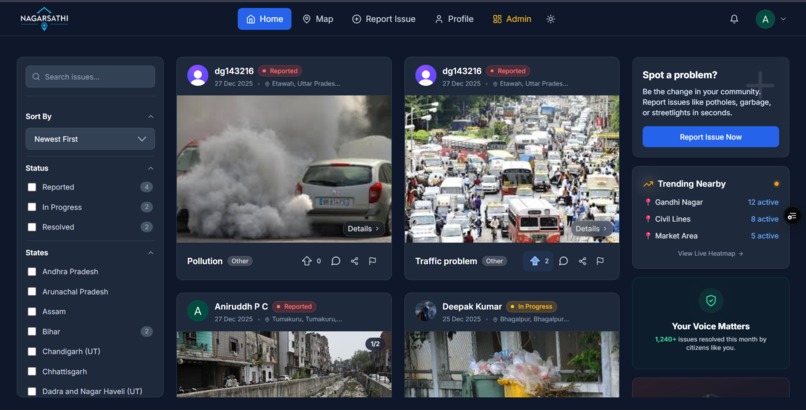This screenshot has height=410, width=806.
Task: Open the Report Issue tab
Action: (383, 19)
